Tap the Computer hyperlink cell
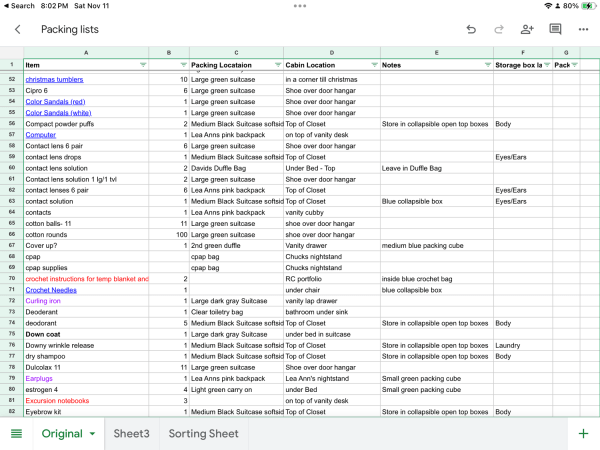This screenshot has height=450, width=600. [41, 134]
